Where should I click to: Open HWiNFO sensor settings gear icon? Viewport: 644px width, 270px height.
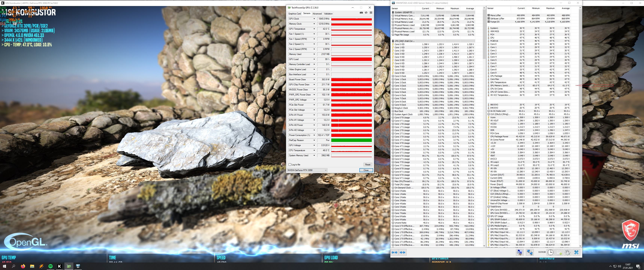(567, 252)
